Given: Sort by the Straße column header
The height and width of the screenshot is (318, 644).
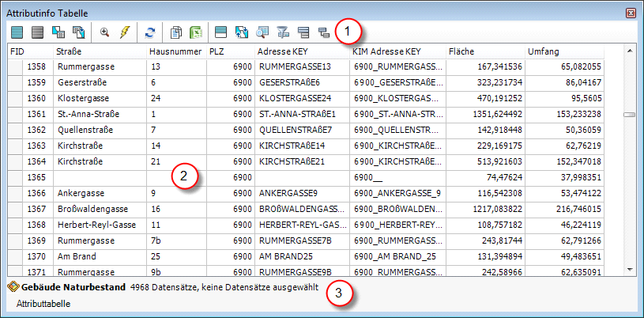Looking at the screenshot, I should click(x=100, y=51).
